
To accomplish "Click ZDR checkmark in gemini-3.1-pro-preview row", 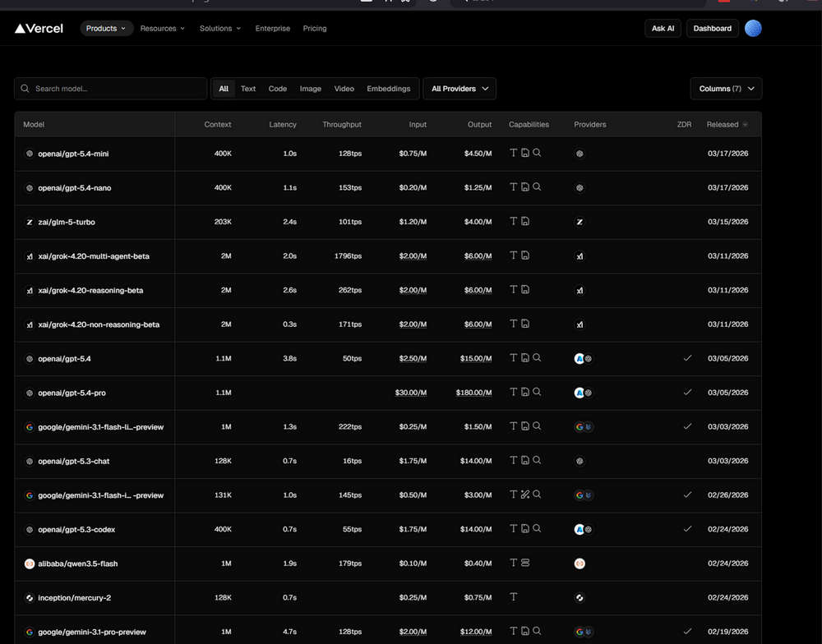I will (x=687, y=631).
